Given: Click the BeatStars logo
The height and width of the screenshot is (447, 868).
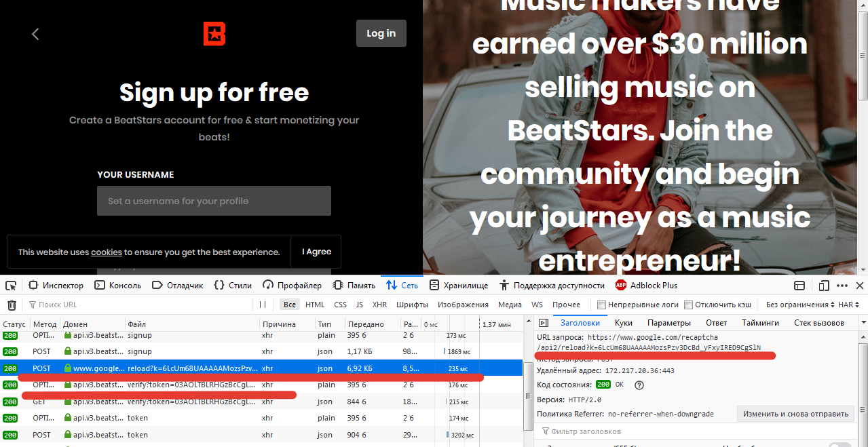Looking at the screenshot, I should (214, 34).
